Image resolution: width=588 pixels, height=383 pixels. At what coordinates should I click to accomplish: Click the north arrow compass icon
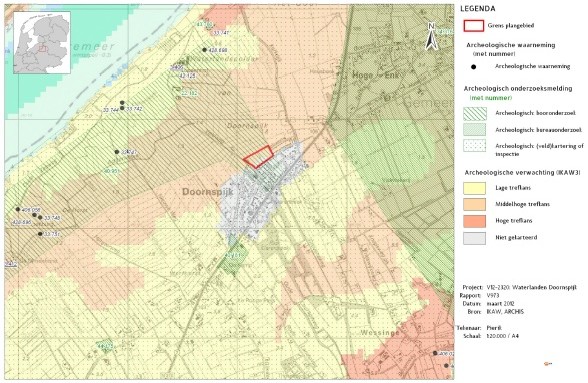tap(432, 36)
